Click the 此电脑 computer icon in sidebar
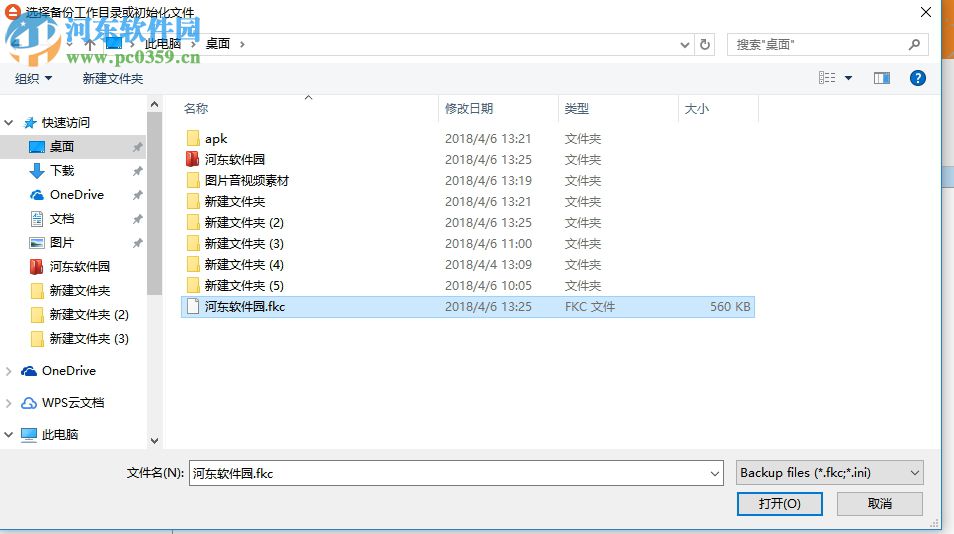Viewport: 954px width, 534px height. [29, 434]
